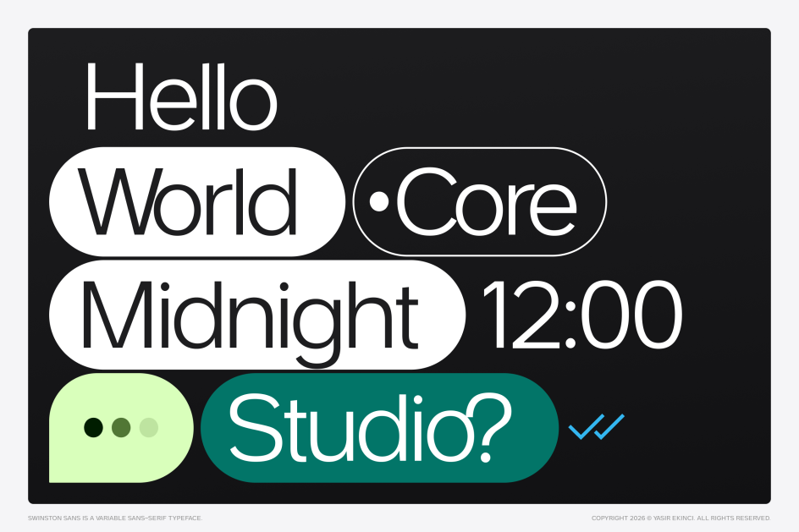The image size is (799, 532).
Task: Click the white bullet dot before Core
Action: [378, 201]
